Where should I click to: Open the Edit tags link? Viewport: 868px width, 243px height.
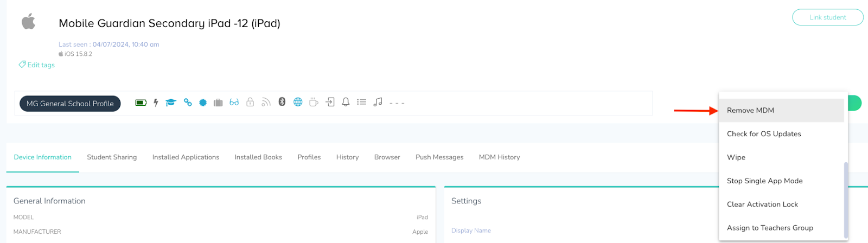pyautogui.click(x=37, y=65)
